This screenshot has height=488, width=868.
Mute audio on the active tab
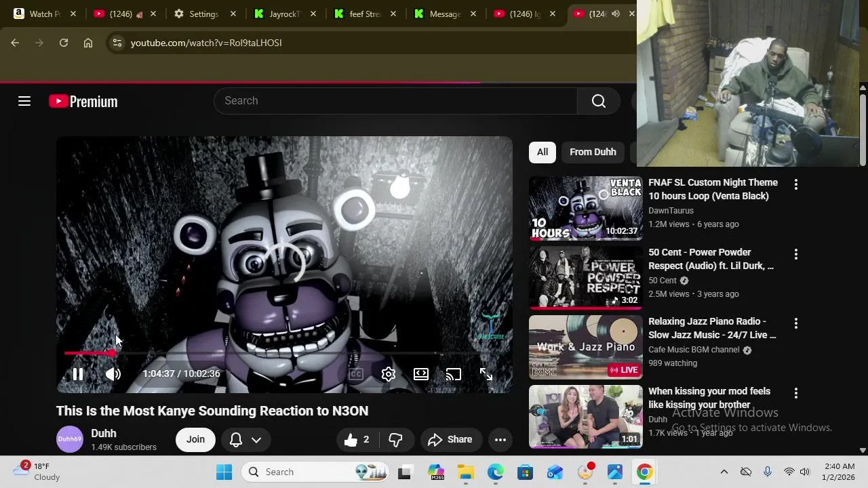[615, 14]
